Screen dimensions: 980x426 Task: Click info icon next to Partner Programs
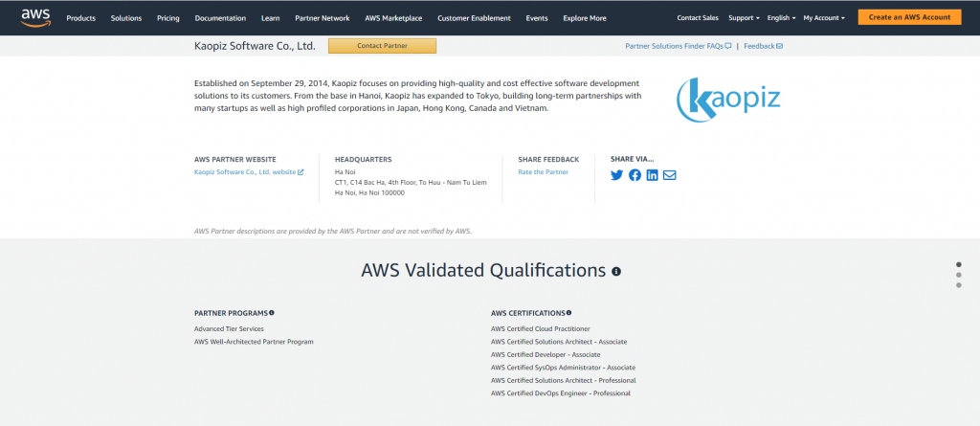[x=272, y=313]
